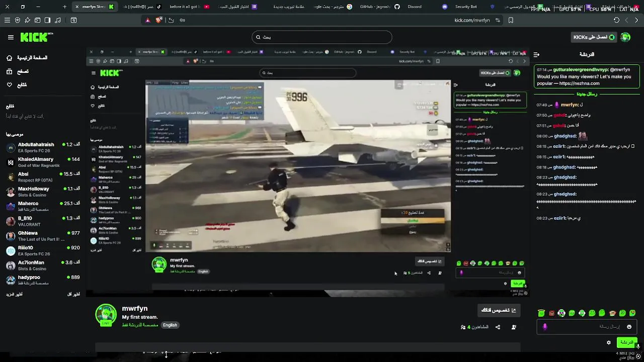Open the music player note icon
Viewport: 644px width, 362px height.
(x=57, y=20)
